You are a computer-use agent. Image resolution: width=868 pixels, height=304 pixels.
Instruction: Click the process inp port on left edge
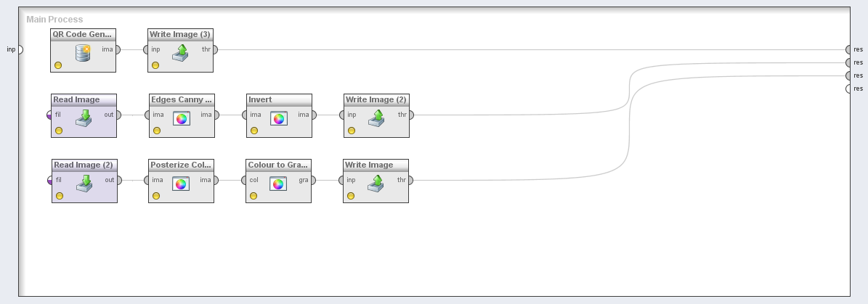[20, 49]
